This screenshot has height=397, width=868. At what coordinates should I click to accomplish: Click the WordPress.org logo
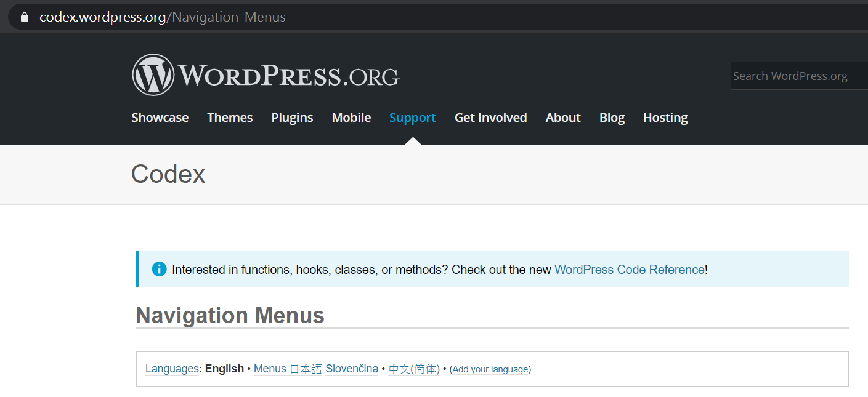pyautogui.click(x=266, y=75)
